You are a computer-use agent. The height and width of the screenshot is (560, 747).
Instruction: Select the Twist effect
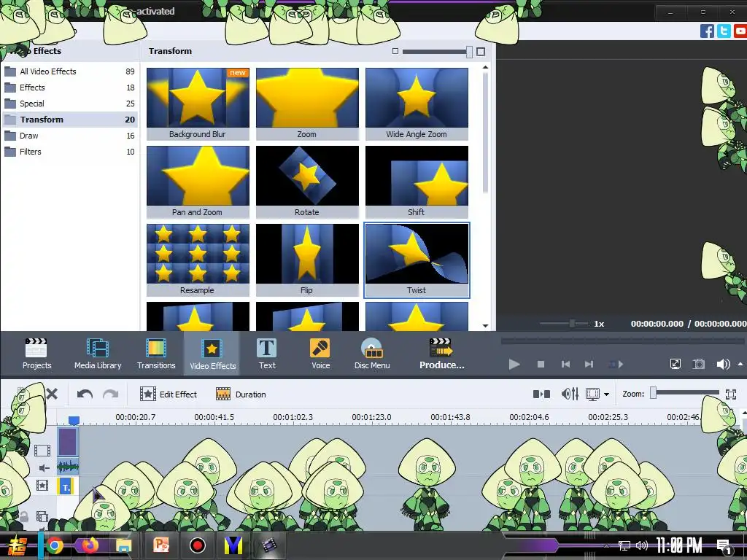pyautogui.click(x=417, y=260)
